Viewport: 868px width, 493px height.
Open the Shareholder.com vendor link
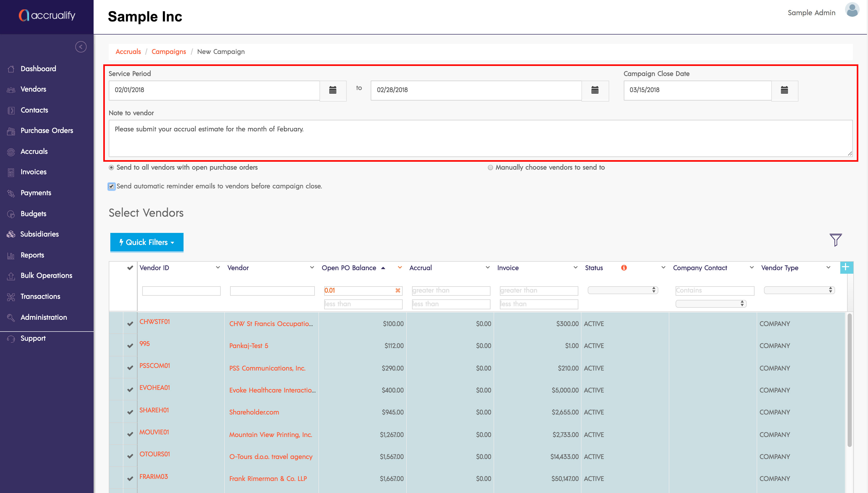click(x=254, y=412)
